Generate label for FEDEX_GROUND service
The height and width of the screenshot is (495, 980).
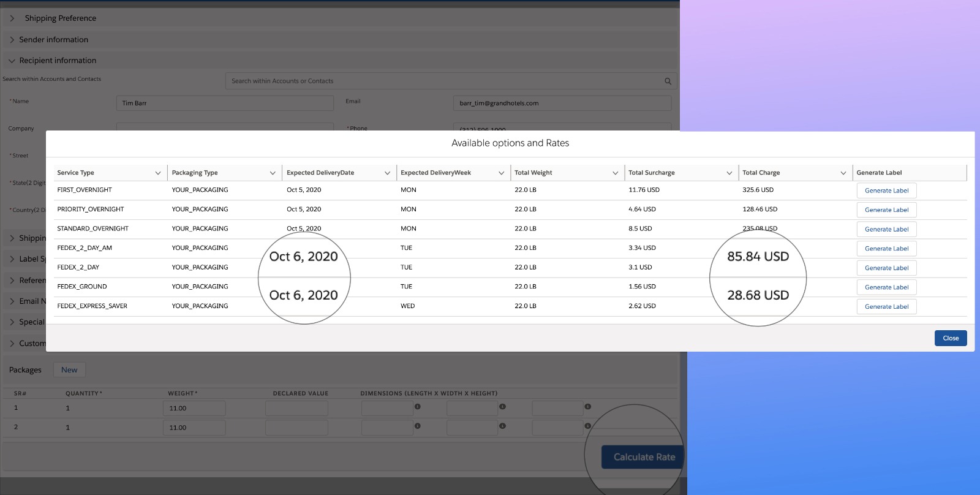click(x=886, y=287)
